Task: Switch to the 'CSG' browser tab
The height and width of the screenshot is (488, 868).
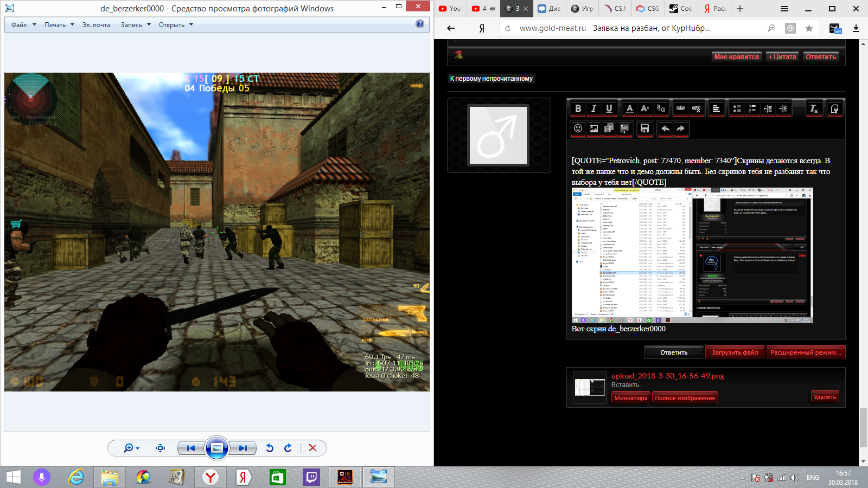Action: point(648,9)
